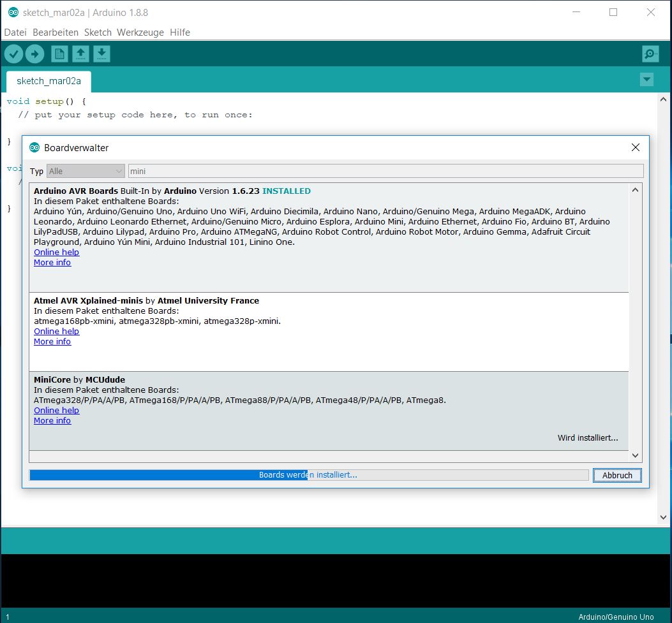Viewport: 672px width, 623px height.
Task: Open the Werkzeuge menu
Action: (140, 33)
